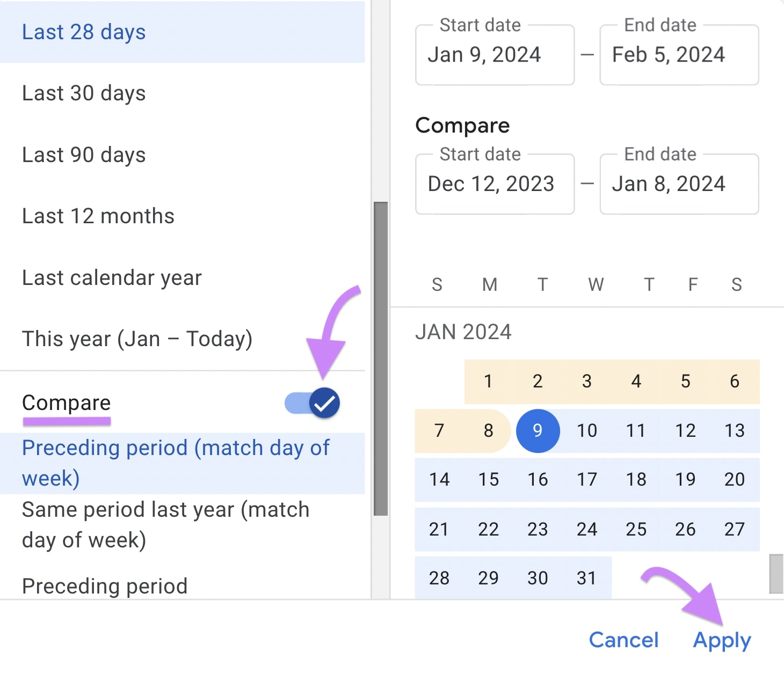Select "This year (Jan – Today)" option
The height and width of the screenshot is (674, 784).
click(x=137, y=339)
